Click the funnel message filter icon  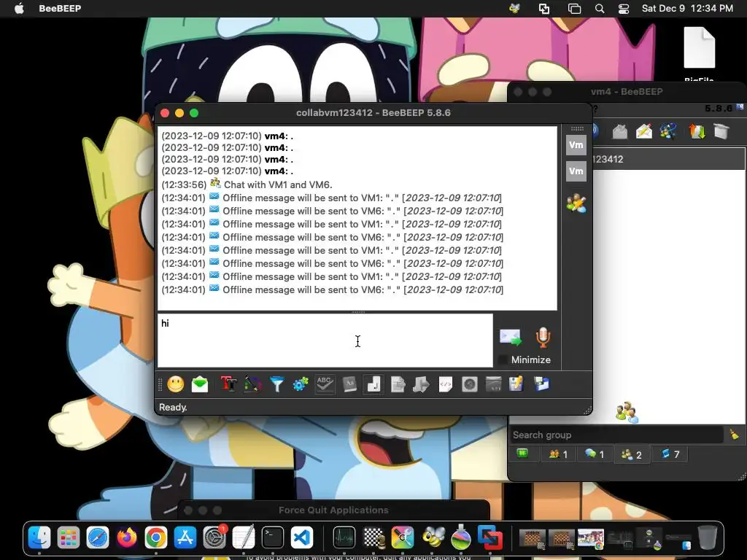coord(276,384)
